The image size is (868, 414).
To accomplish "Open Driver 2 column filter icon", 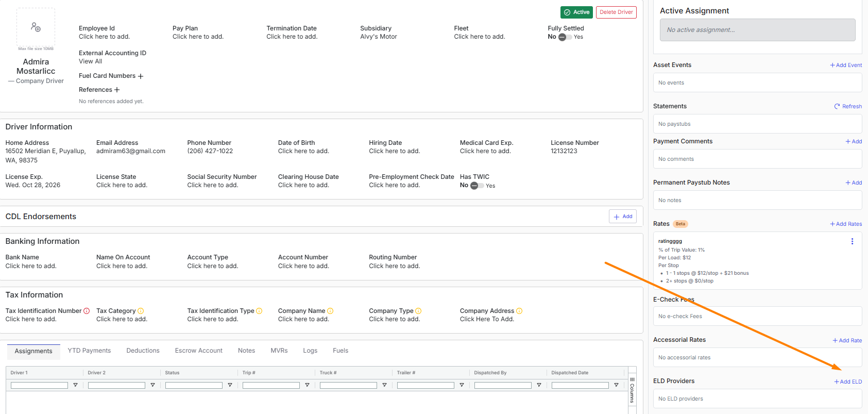I will (x=152, y=385).
